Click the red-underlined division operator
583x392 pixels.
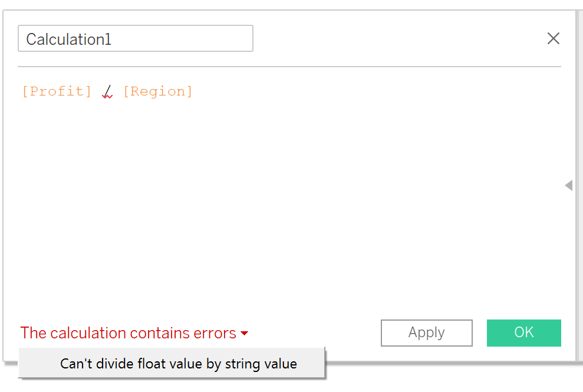coord(107,91)
